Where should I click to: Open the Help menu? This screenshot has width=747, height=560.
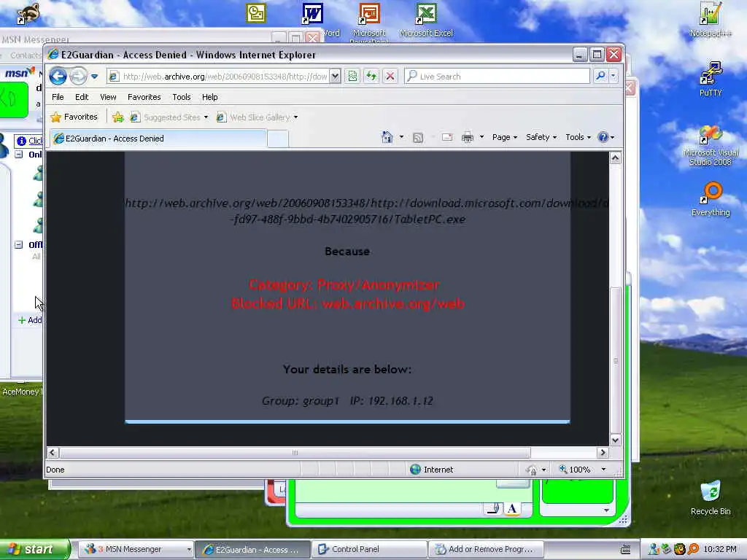tap(209, 97)
